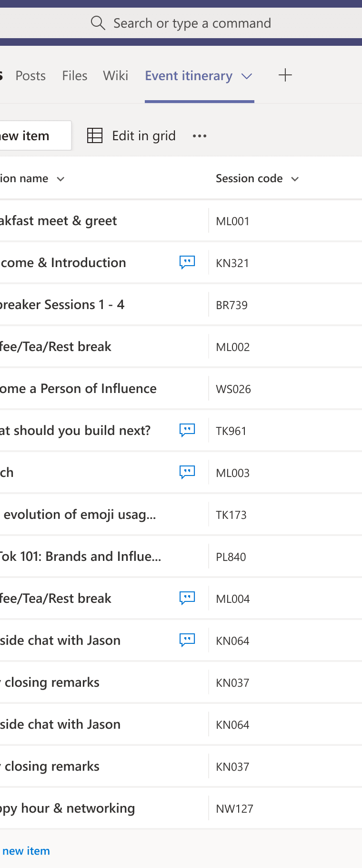Viewport: 362px width, 868px height.
Task: Open conversation icon beside session ML004
Action: pos(187,598)
